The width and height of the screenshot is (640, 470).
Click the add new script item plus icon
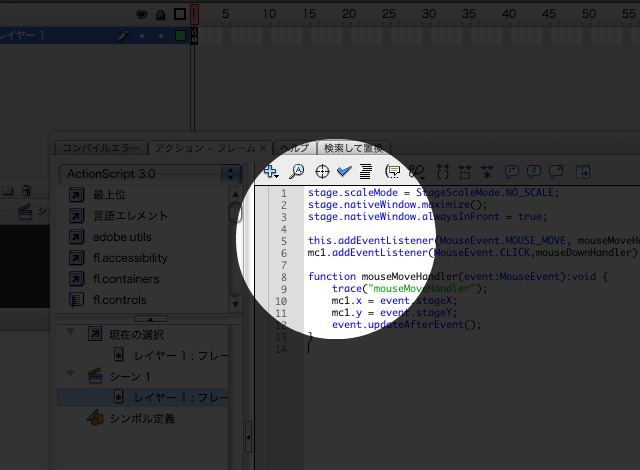coord(270,171)
